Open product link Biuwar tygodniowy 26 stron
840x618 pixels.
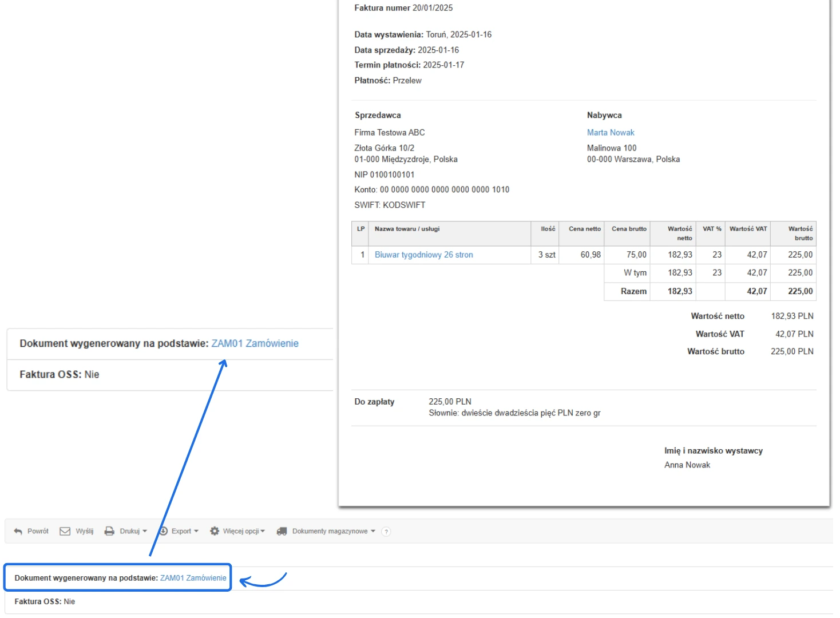(x=424, y=255)
